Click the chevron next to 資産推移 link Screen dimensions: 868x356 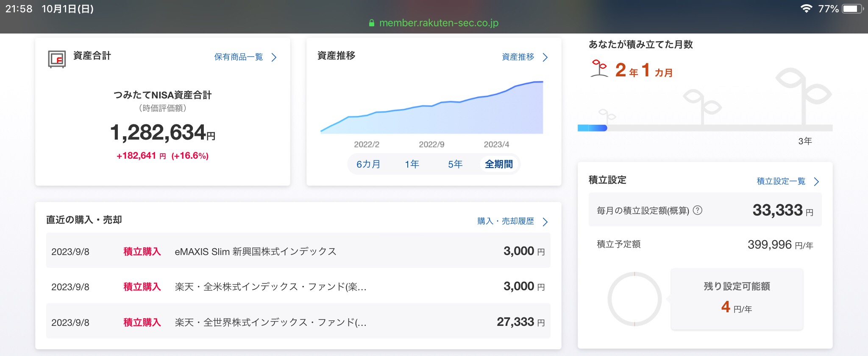click(x=545, y=57)
